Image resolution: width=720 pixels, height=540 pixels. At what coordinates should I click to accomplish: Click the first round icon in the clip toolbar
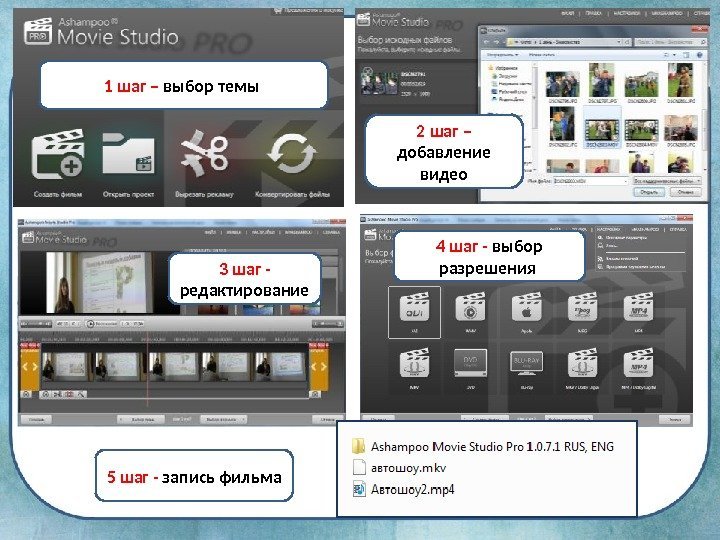(x=45, y=394)
